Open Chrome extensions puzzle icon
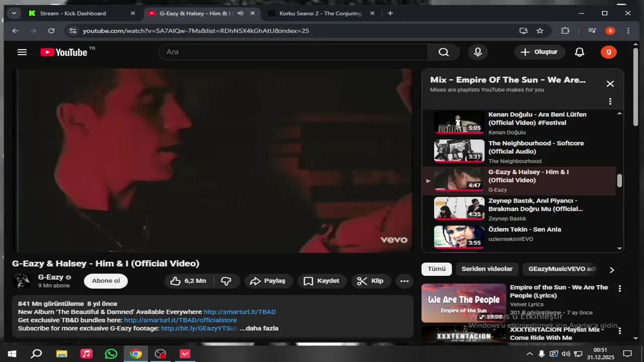The image size is (644, 362). 565,31
